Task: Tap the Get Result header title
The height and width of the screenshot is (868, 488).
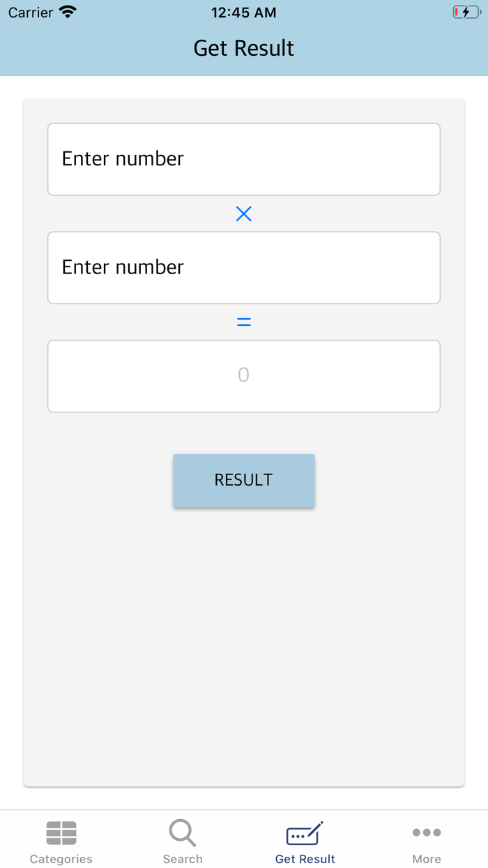Action: click(x=244, y=48)
